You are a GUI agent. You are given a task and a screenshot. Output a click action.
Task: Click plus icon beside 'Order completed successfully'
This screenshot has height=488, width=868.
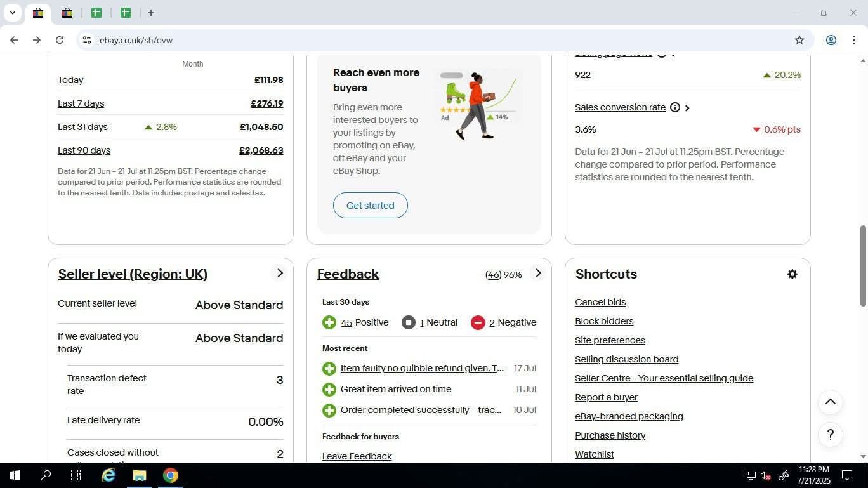click(x=329, y=410)
